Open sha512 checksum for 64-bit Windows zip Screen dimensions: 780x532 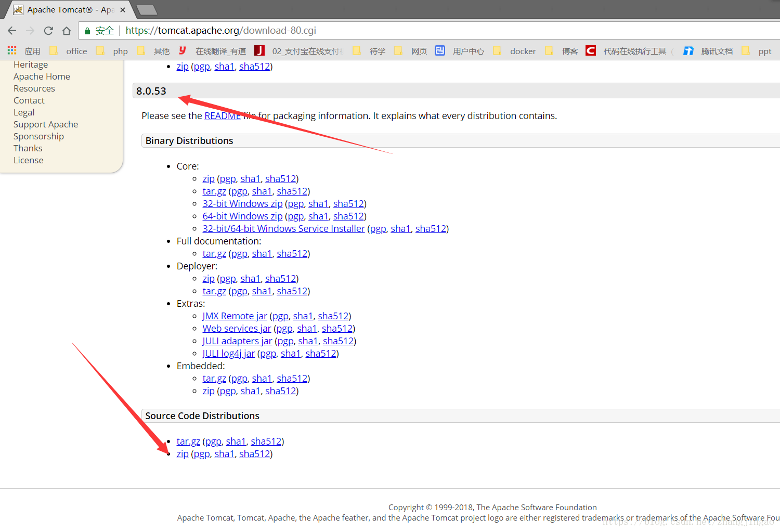coord(348,216)
